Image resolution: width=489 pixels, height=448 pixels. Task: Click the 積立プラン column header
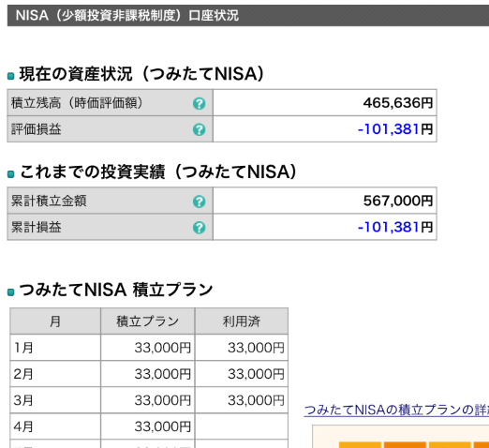coord(148,321)
